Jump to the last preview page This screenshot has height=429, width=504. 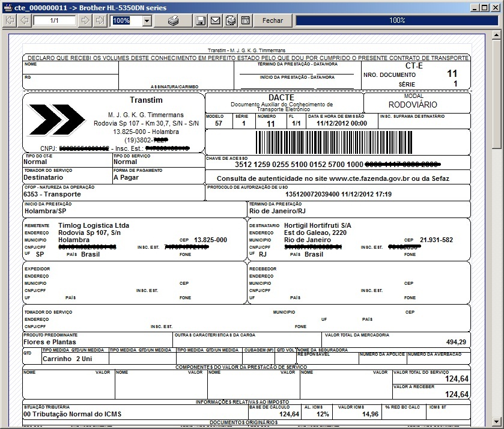click(100, 20)
